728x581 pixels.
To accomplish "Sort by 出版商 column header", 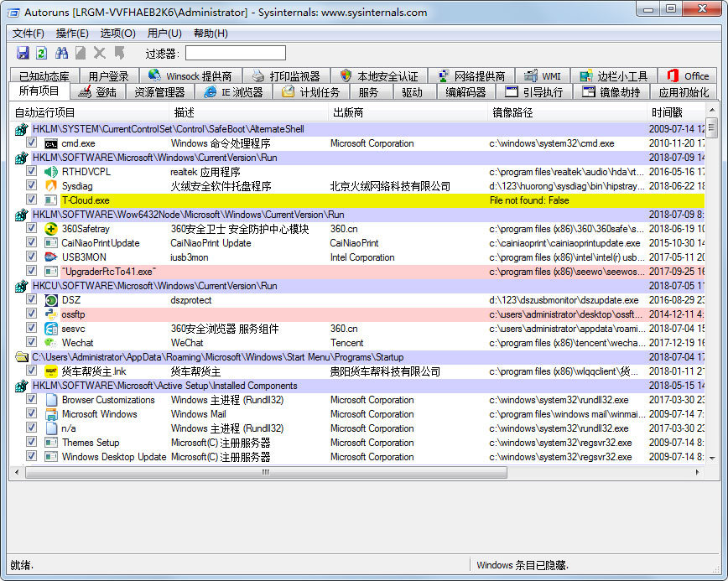I will click(408, 113).
